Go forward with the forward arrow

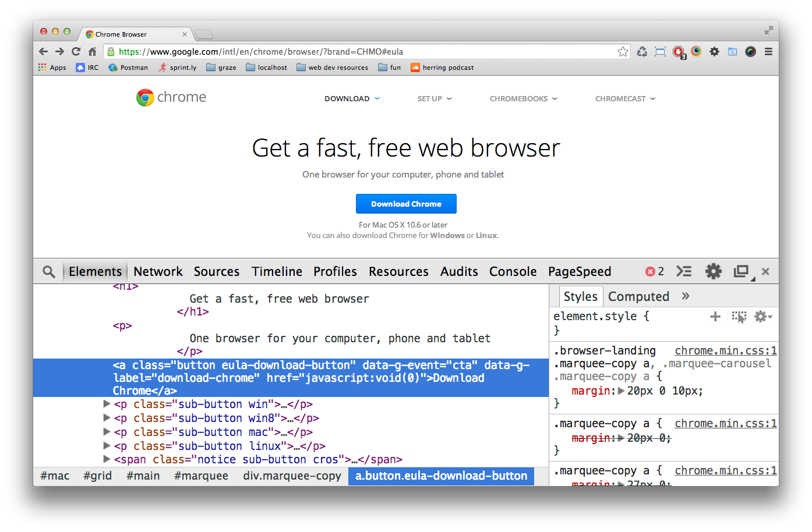click(59, 52)
